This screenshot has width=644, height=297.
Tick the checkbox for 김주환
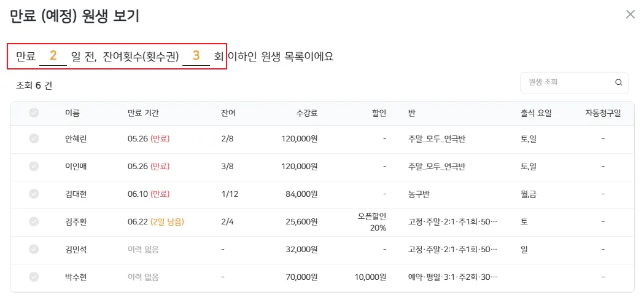pos(34,221)
